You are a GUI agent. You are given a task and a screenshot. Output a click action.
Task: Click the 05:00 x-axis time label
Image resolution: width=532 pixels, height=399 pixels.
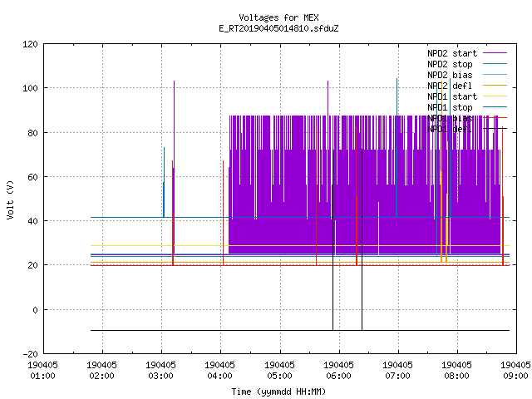point(279,376)
